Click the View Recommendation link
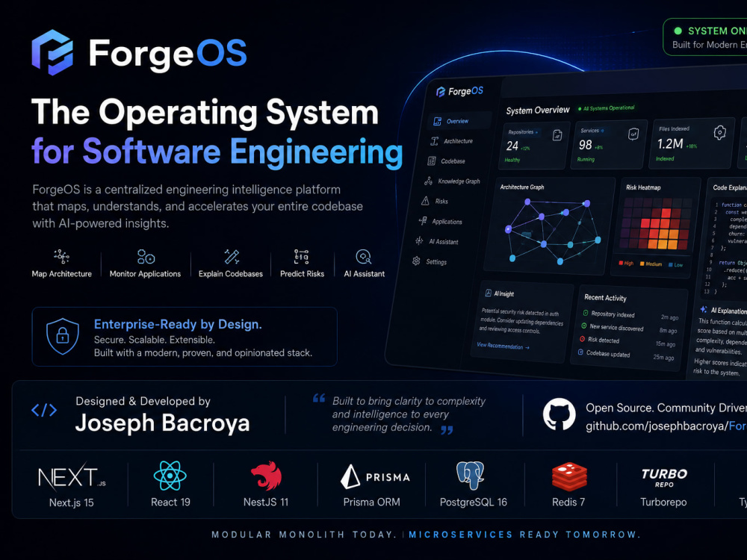 [x=503, y=346]
